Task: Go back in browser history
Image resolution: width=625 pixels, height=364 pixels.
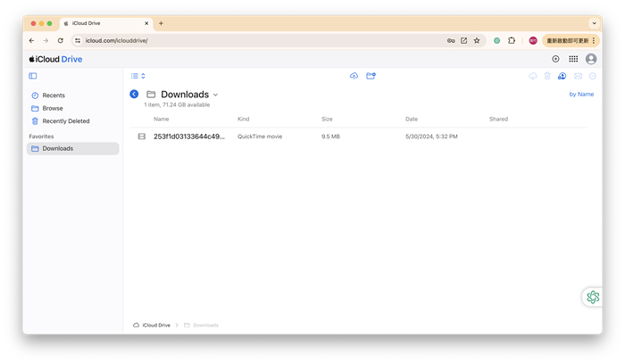Action: [x=31, y=40]
